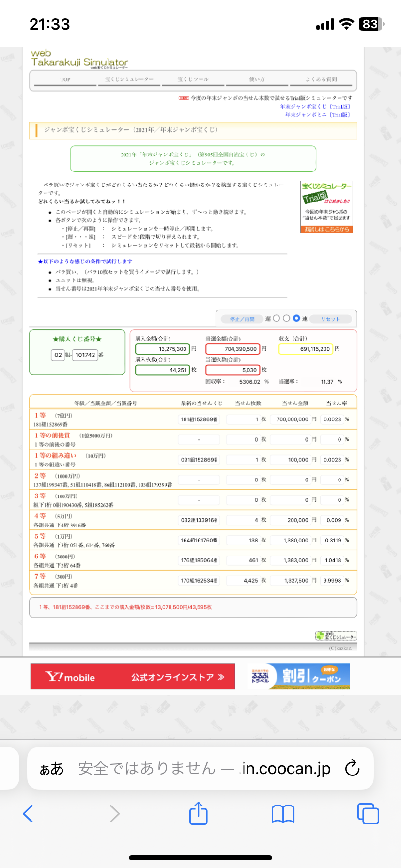Screen dimensions: 401x868
Task: Click 6等 win rate 1.0418
Action: tap(332, 560)
